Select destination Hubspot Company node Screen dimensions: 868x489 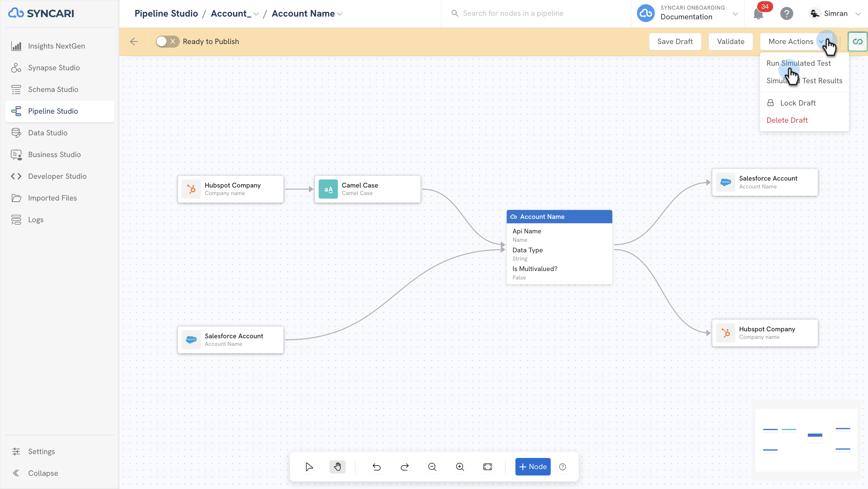[765, 333]
